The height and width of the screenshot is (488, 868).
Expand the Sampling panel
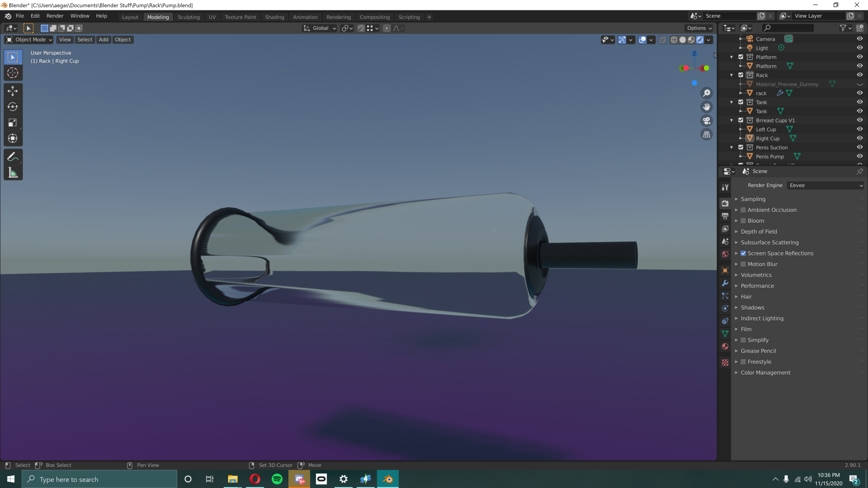click(x=753, y=199)
